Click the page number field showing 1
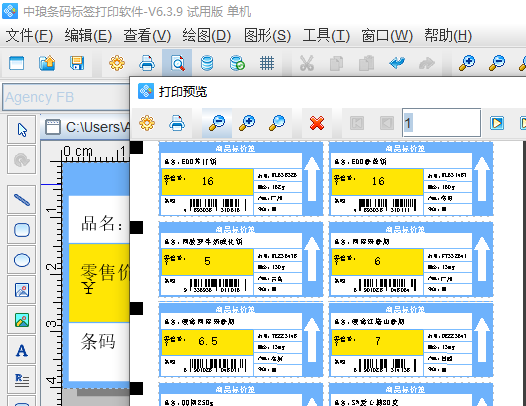 point(441,122)
